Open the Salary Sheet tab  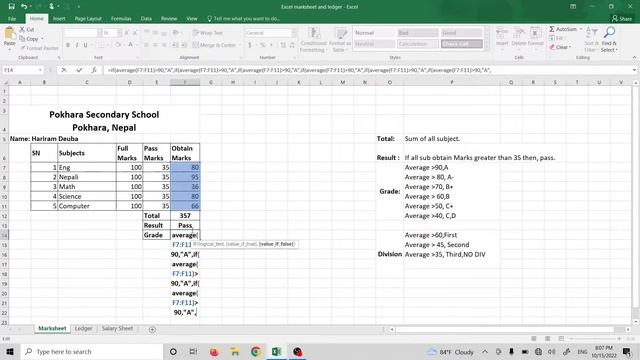[117, 329]
